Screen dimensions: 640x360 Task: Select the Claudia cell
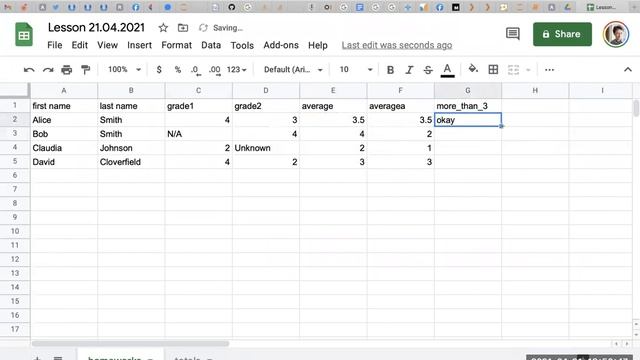(64, 148)
